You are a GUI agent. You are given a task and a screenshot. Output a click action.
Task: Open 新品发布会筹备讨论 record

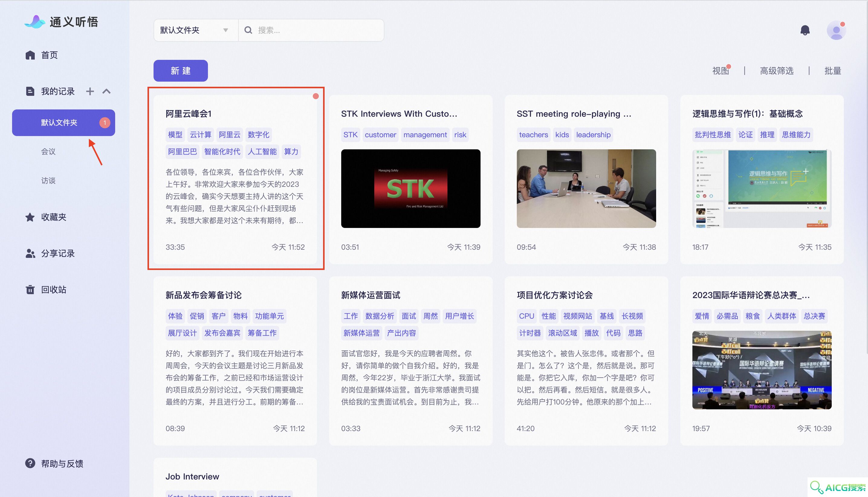[203, 295]
